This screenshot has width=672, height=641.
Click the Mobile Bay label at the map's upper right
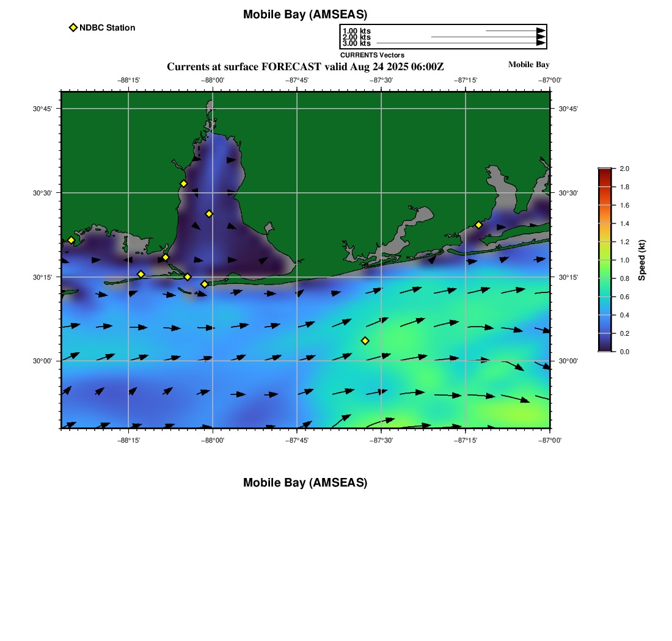(528, 65)
